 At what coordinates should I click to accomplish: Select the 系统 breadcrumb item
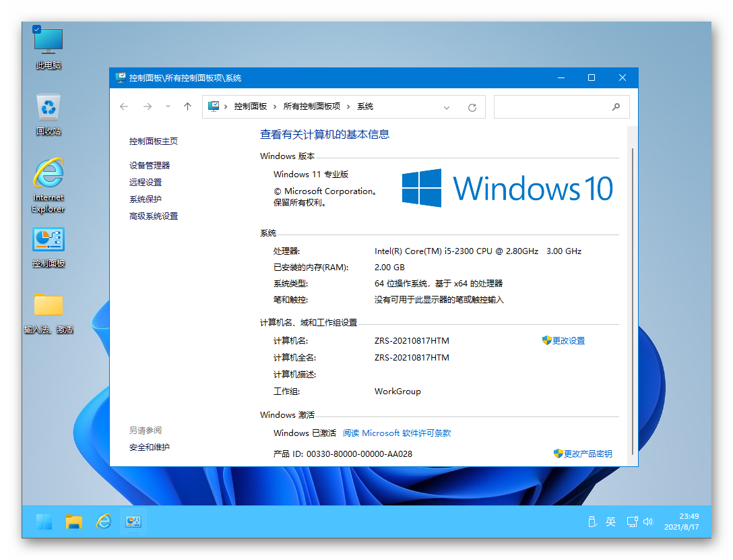365,106
